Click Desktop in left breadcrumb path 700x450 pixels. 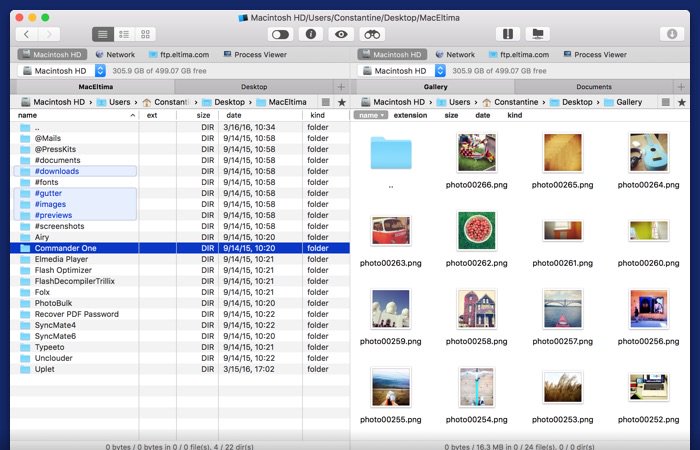pyautogui.click(x=224, y=102)
